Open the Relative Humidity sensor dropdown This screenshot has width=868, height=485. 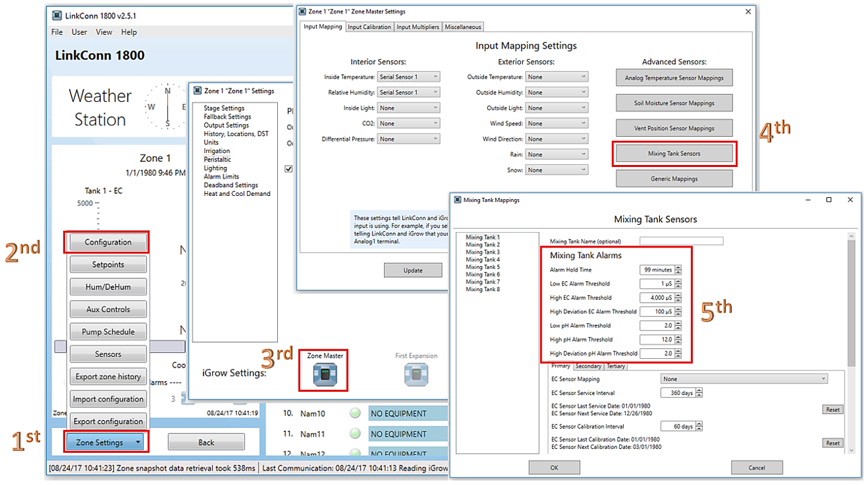[x=408, y=93]
